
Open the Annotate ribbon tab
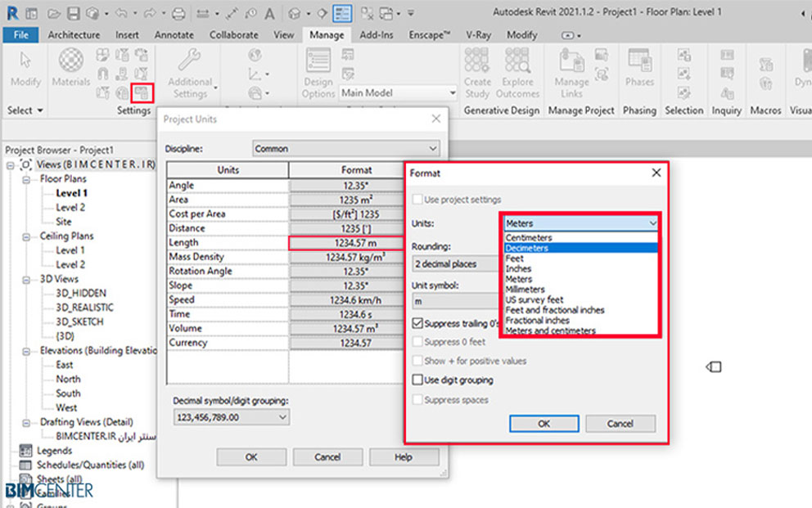[174, 35]
